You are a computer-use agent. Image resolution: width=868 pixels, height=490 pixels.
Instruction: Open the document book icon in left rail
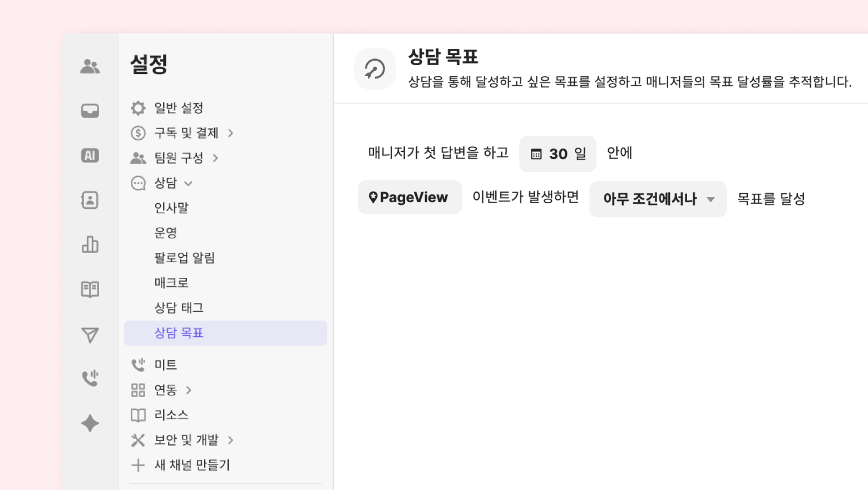90,289
